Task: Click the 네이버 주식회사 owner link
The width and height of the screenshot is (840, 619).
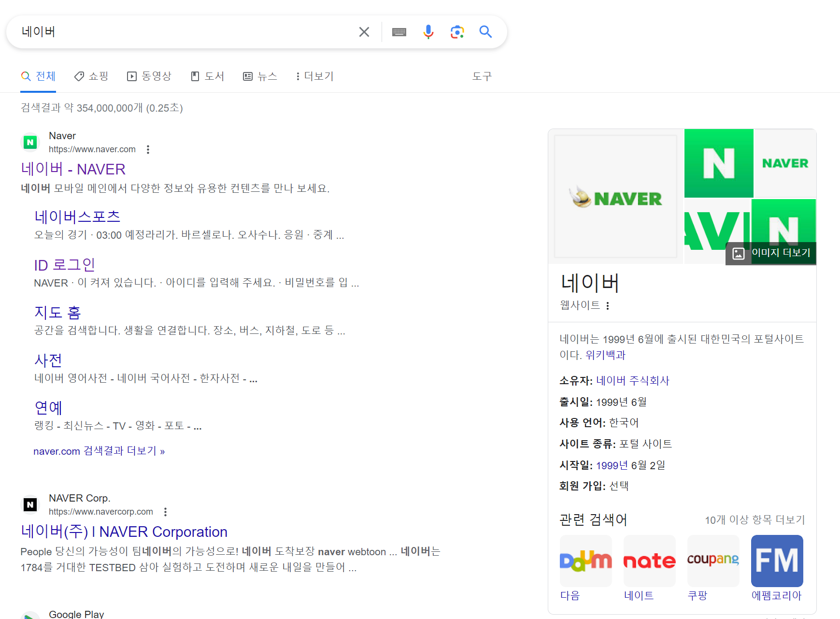Action: pos(633,381)
